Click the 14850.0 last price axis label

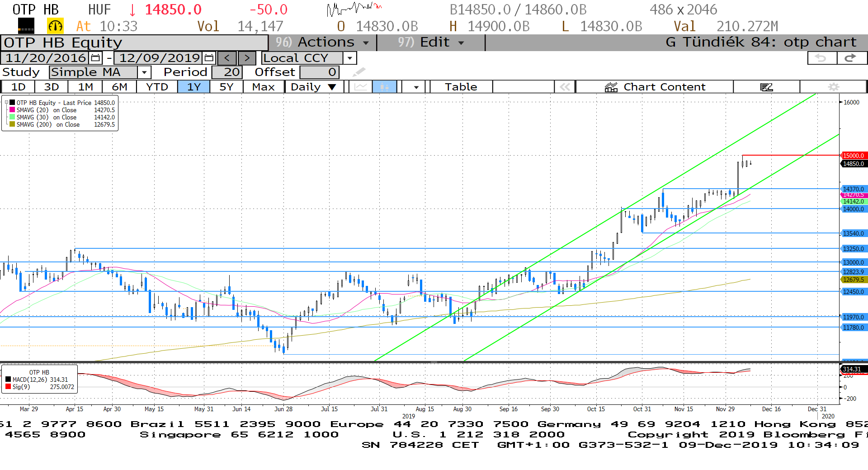click(854, 164)
